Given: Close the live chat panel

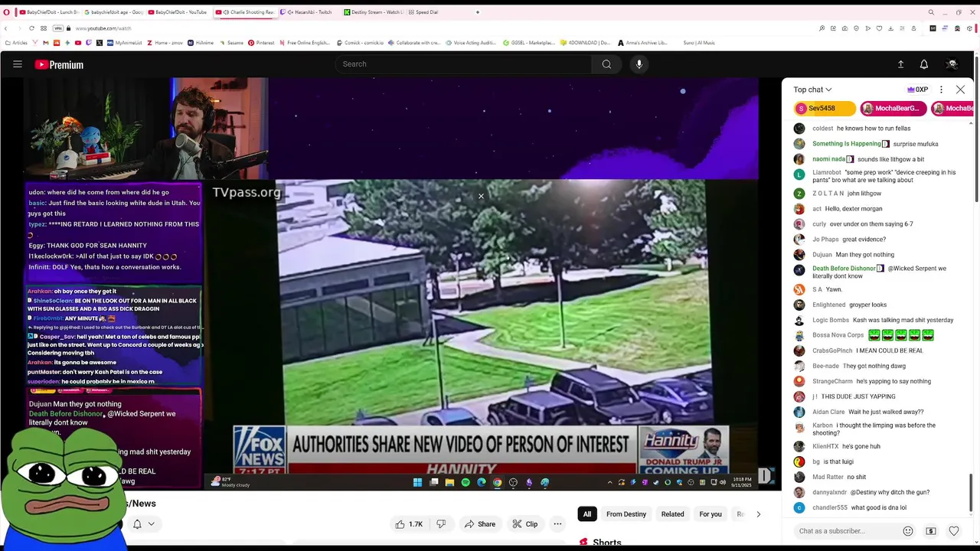Looking at the screenshot, I should click(960, 90).
